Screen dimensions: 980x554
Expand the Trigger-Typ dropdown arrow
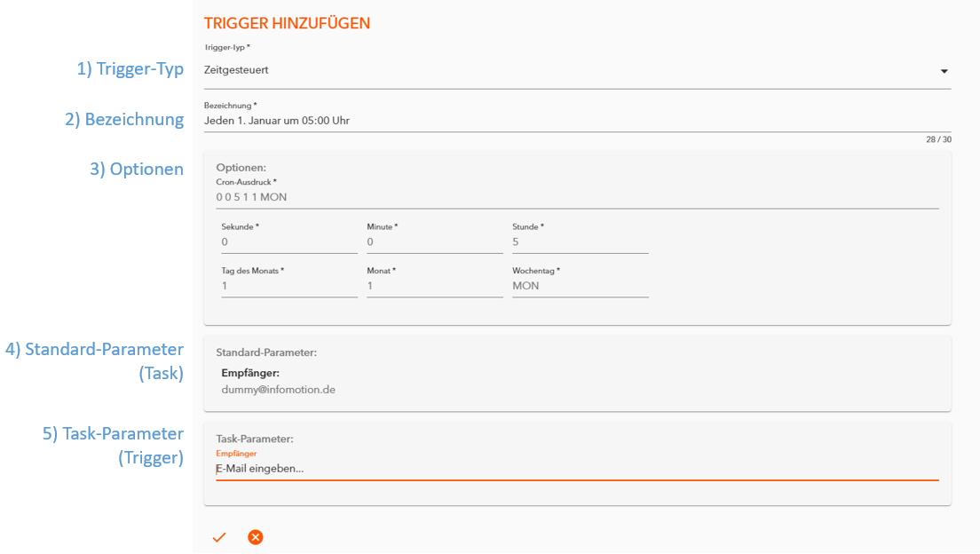tap(944, 71)
